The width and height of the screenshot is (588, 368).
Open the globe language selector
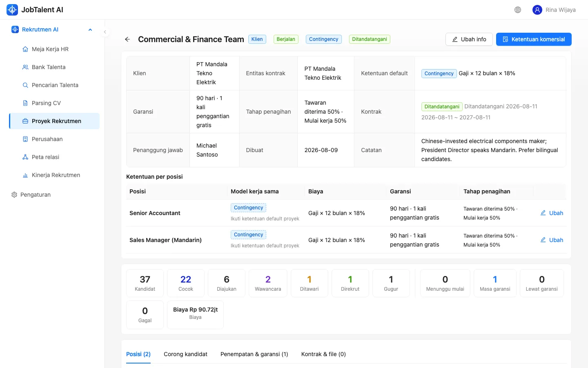518,10
